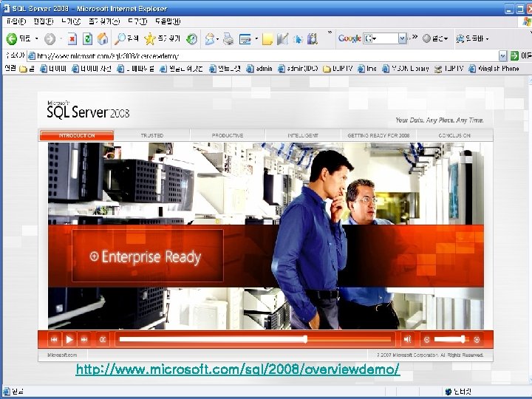Go to the Home page icon
Screen dimensions: 532x399
coord(103,39)
